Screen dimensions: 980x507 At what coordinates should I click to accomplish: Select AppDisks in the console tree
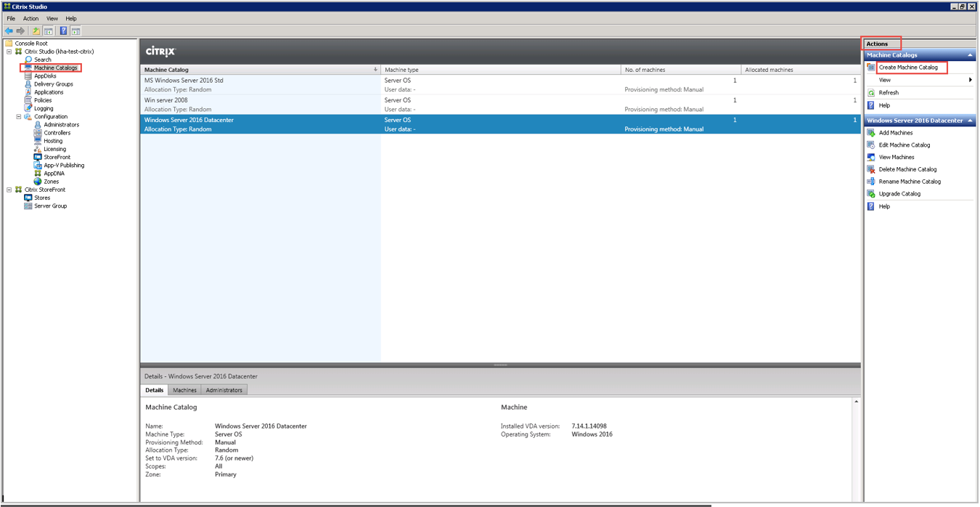click(45, 76)
